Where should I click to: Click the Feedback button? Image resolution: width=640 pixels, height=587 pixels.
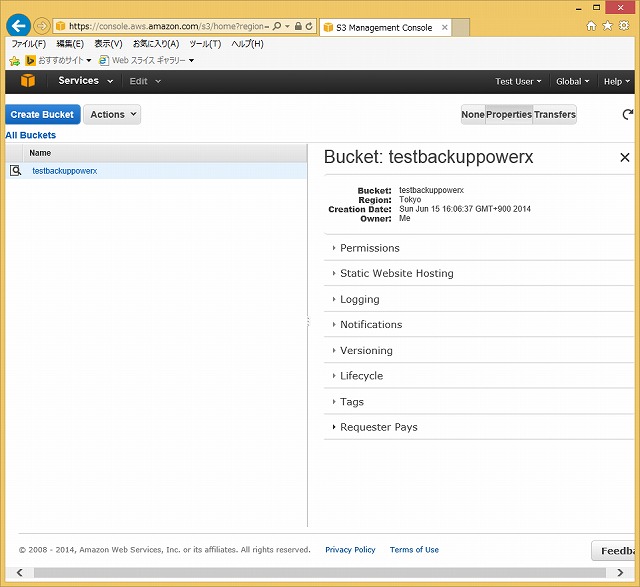coord(613,551)
